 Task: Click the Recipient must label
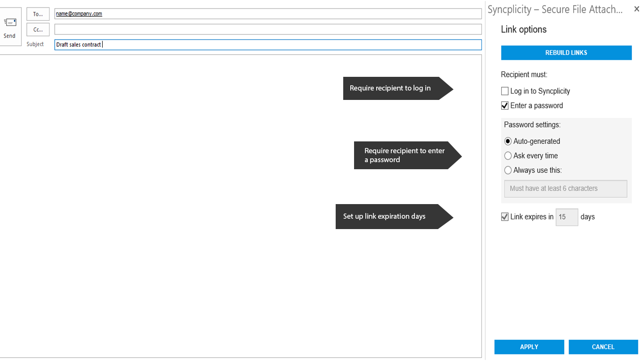524,74
